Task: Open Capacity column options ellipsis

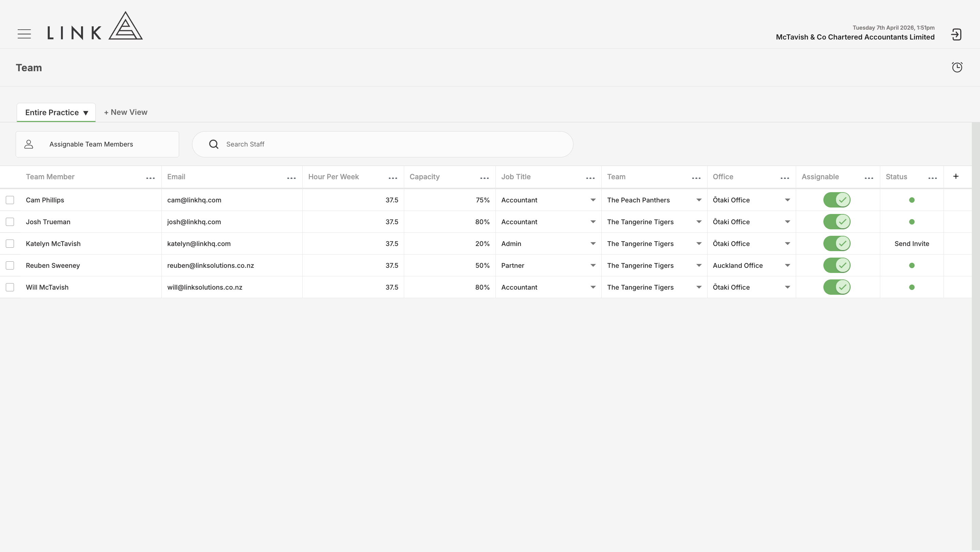Action: (x=484, y=178)
